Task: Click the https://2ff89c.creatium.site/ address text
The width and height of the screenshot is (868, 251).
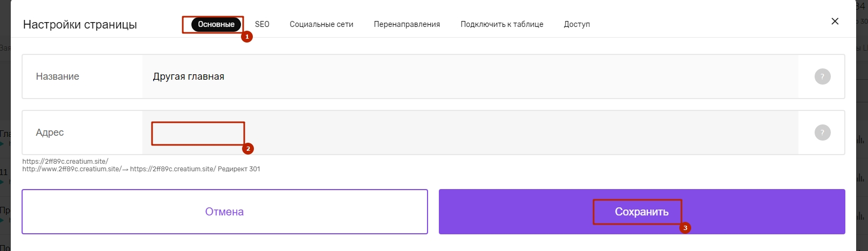Action: click(65, 161)
